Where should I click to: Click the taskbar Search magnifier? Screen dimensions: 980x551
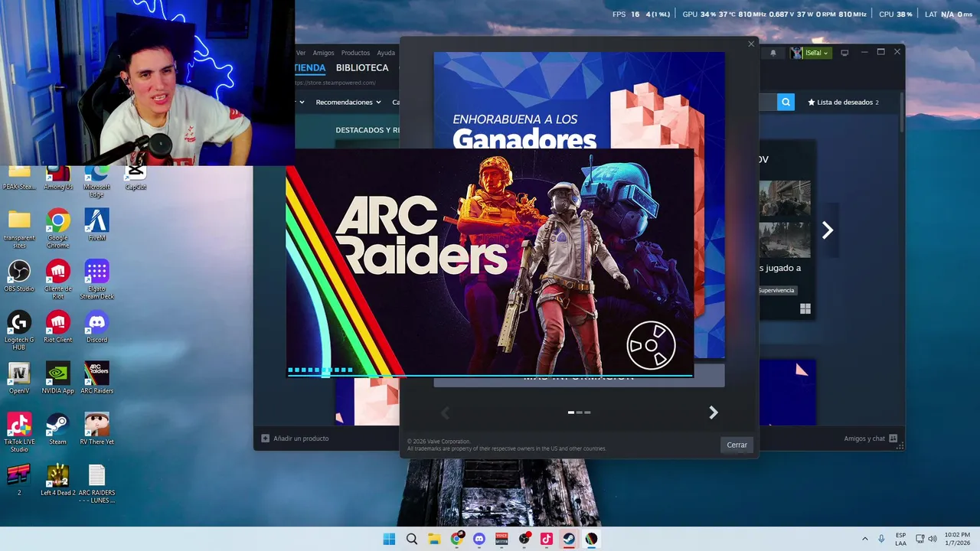pyautogui.click(x=412, y=539)
